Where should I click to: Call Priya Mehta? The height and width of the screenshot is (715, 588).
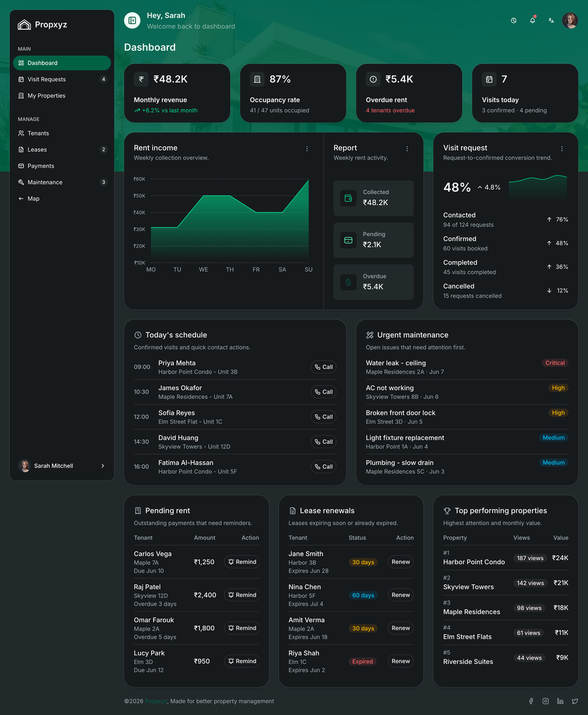coord(323,367)
